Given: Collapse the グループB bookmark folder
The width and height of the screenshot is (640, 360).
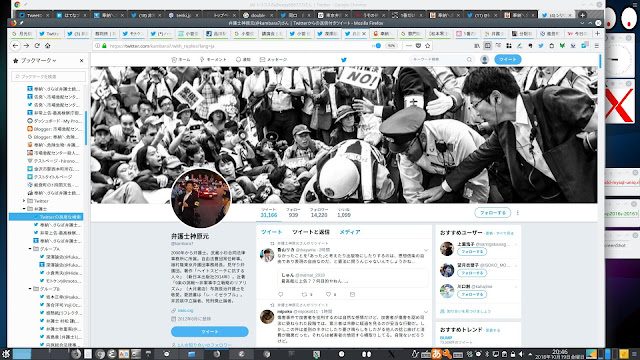Looking at the screenshot, I should pyautogui.click(x=30, y=289).
